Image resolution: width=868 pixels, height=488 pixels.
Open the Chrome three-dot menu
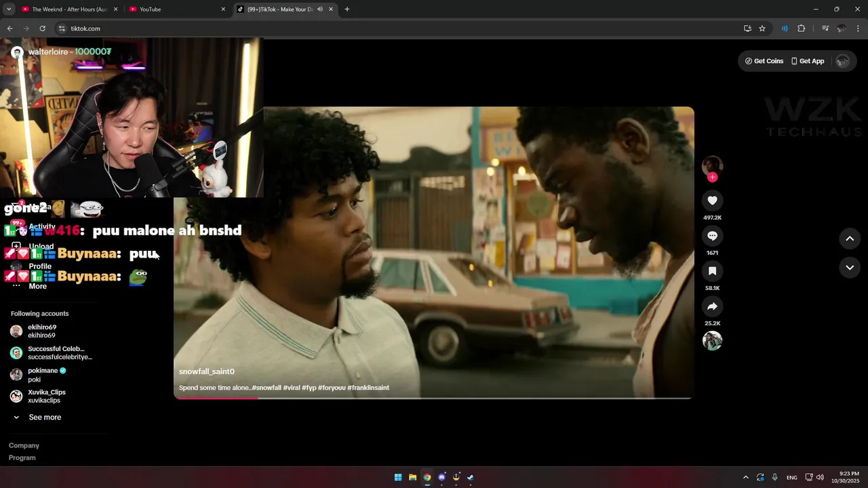(858, 28)
